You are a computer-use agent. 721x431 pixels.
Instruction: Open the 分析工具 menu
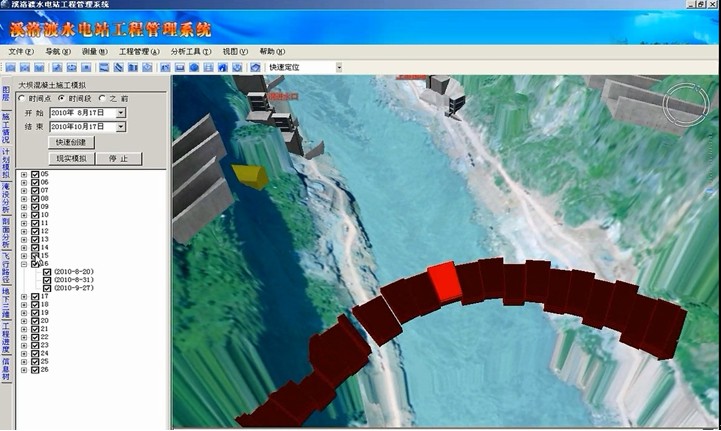pyautogui.click(x=191, y=52)
